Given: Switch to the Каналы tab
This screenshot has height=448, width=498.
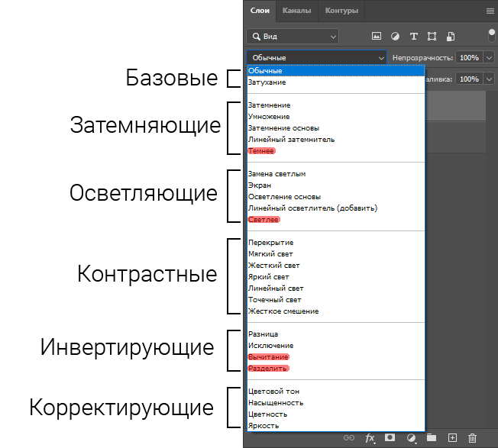Looking at the screenshot, I should point(296,11).
